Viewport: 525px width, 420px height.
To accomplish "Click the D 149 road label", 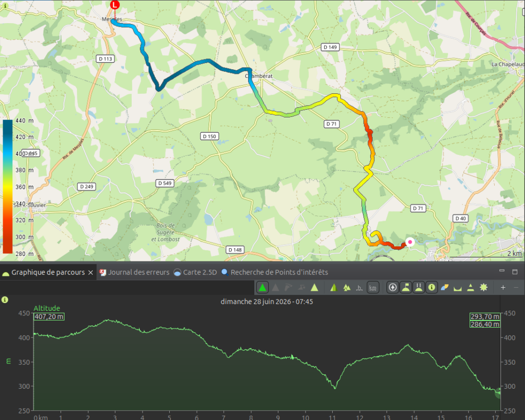I will (x=330, y=47).
